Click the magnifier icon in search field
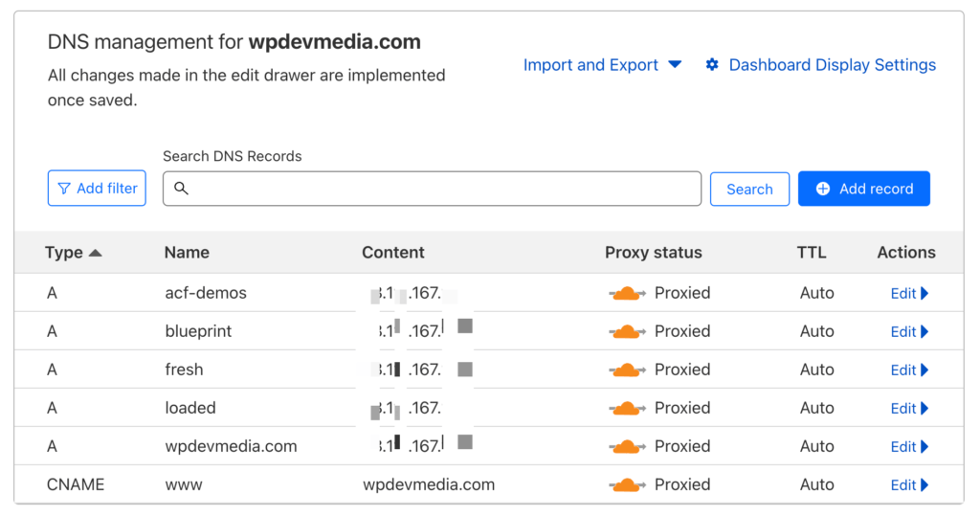Screen dimensions: 980x516 [181, 189]
